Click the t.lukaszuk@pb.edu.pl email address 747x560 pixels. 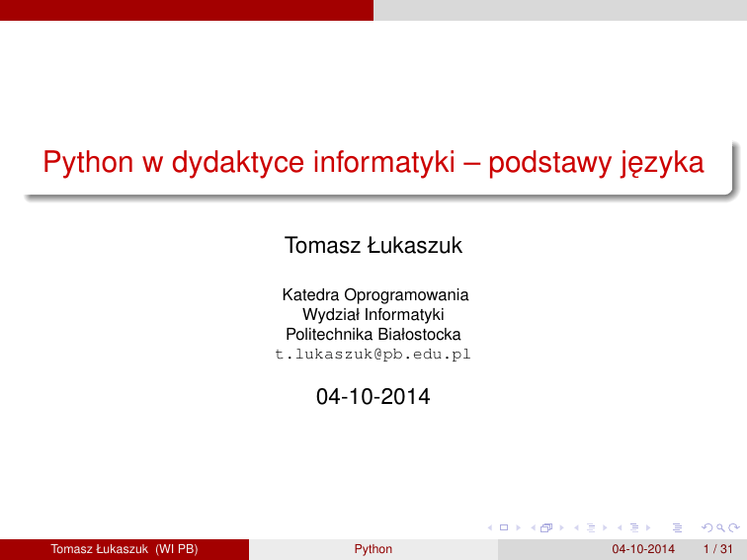[373, 355]
